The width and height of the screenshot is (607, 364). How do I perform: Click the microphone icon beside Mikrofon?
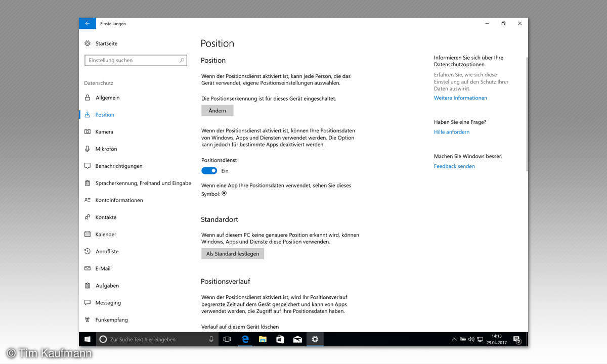(x=88, y=149)
